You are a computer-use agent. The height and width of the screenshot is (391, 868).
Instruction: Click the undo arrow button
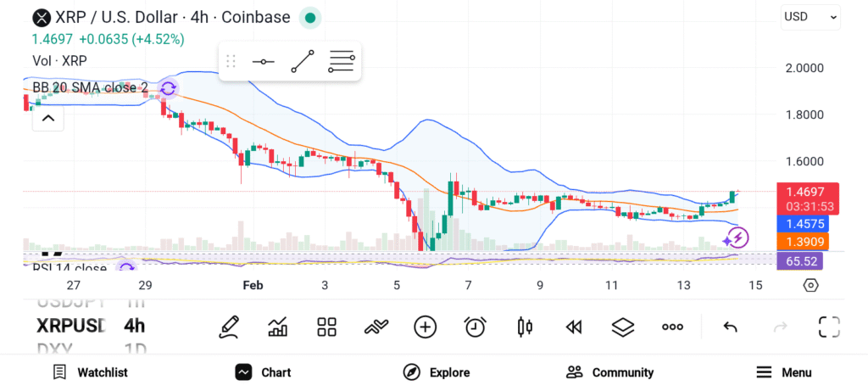click(730, 327)
